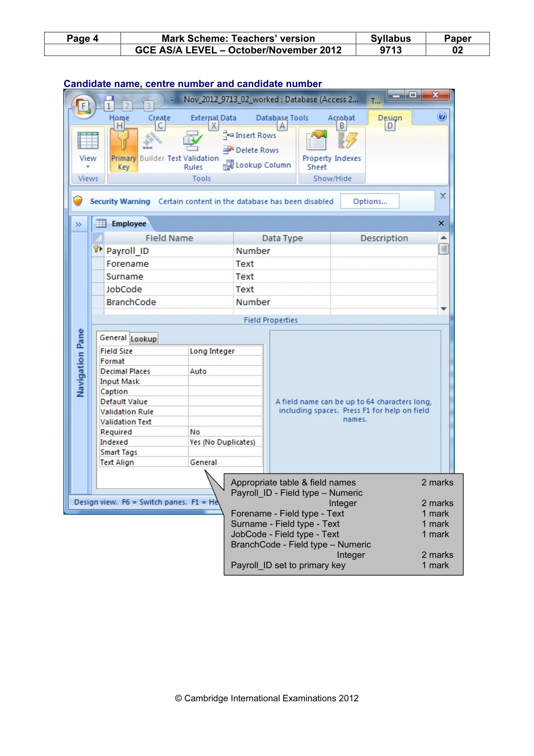Click the Decimal Places value Auto
Image resolution: width=534 pixels, height=756 pixels.
coord(225,371)
